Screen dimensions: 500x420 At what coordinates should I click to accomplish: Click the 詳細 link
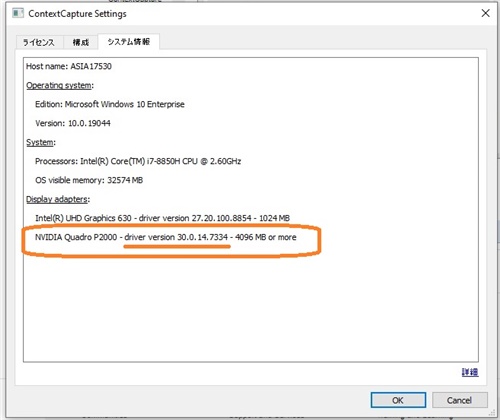pos(470,372)
